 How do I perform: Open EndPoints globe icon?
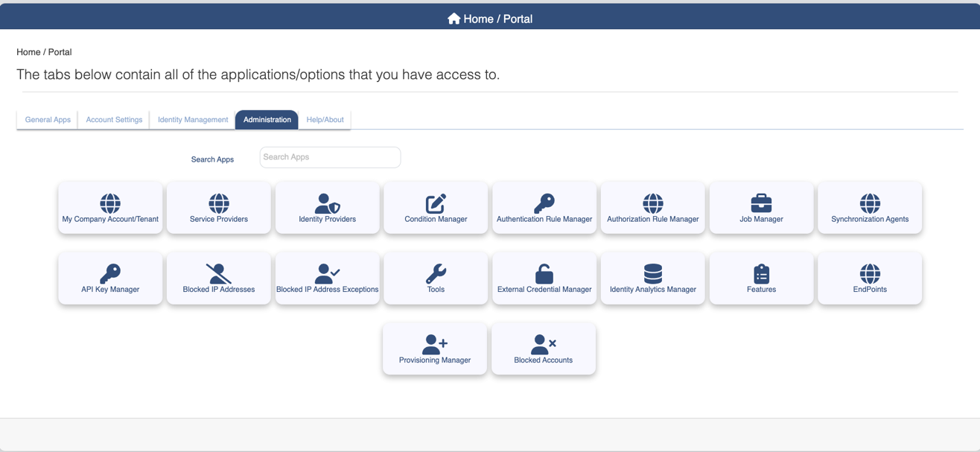870,273
